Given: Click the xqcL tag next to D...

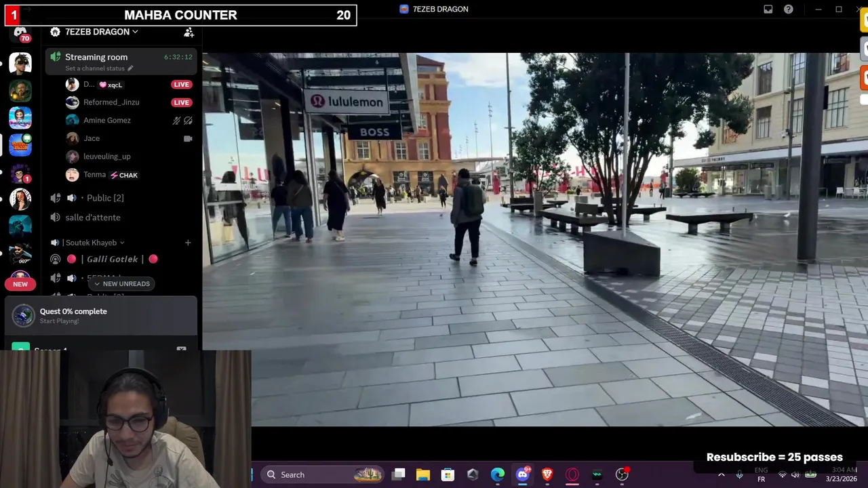Looking at the screenshot, I should click(x=111, y=85).
